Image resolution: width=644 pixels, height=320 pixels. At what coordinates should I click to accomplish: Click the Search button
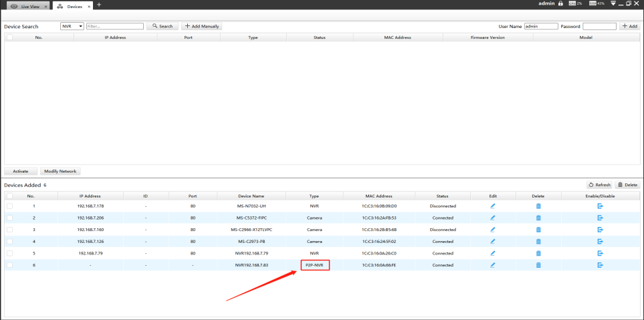163,26
